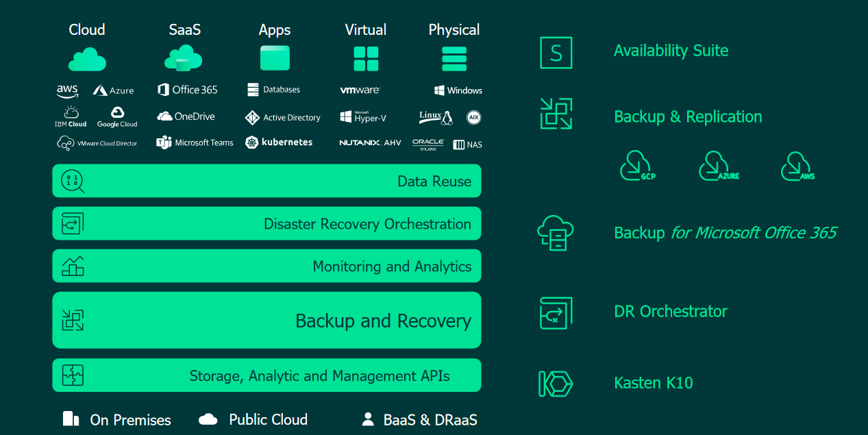
Task: Click the VMware logo under Virtual
Action: click(x=360, y=90)
